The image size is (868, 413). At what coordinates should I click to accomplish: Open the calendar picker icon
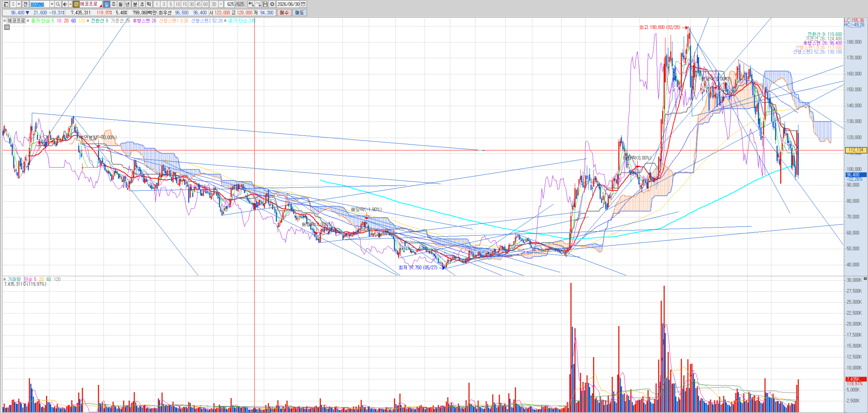click(303, 4)
